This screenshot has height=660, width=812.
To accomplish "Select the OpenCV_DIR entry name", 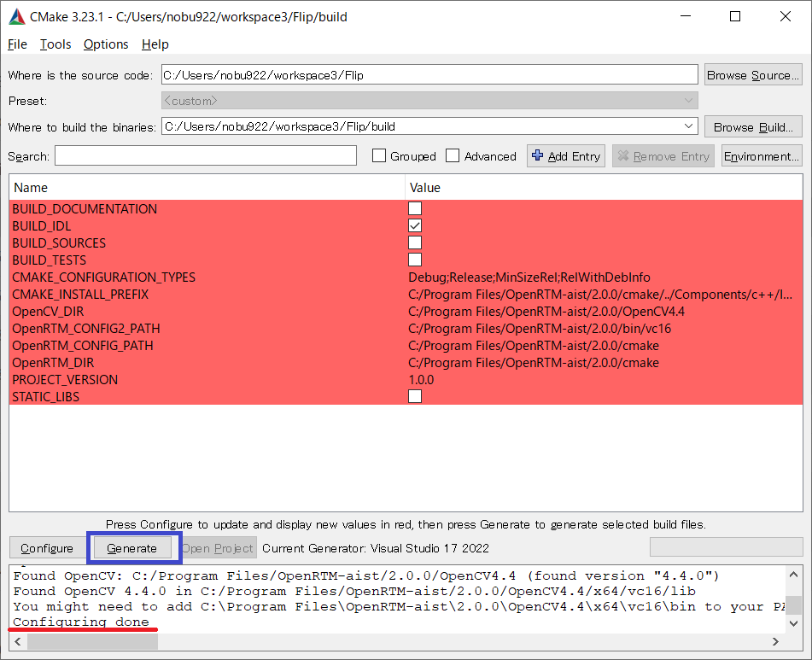I will click(x=48, y=311).
